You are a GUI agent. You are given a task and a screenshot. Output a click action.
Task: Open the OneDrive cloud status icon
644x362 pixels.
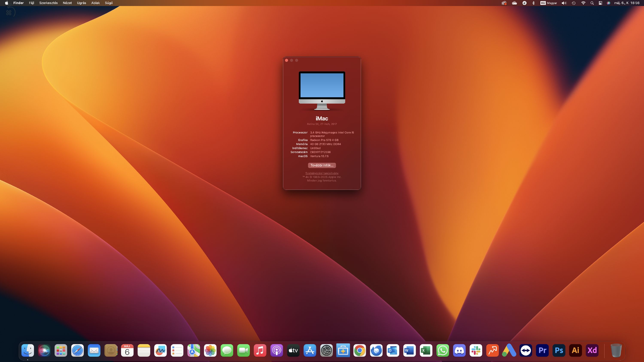pyautogui.click(x=514, y=3)
